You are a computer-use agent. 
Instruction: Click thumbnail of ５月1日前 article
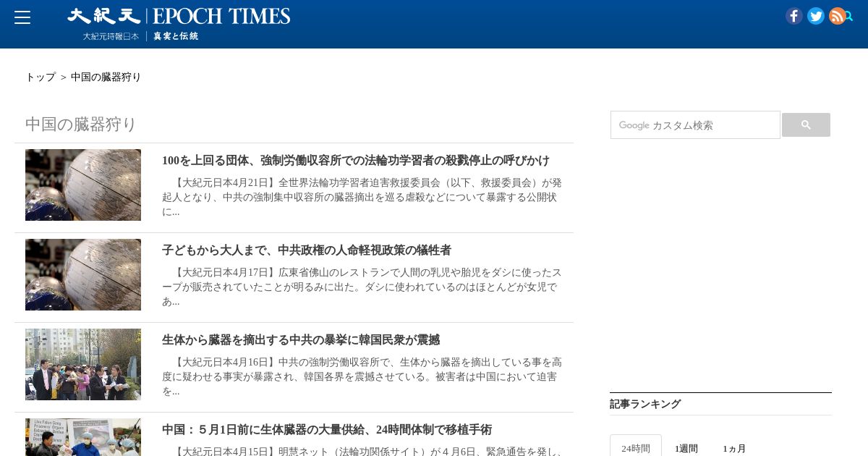(83, 437)
